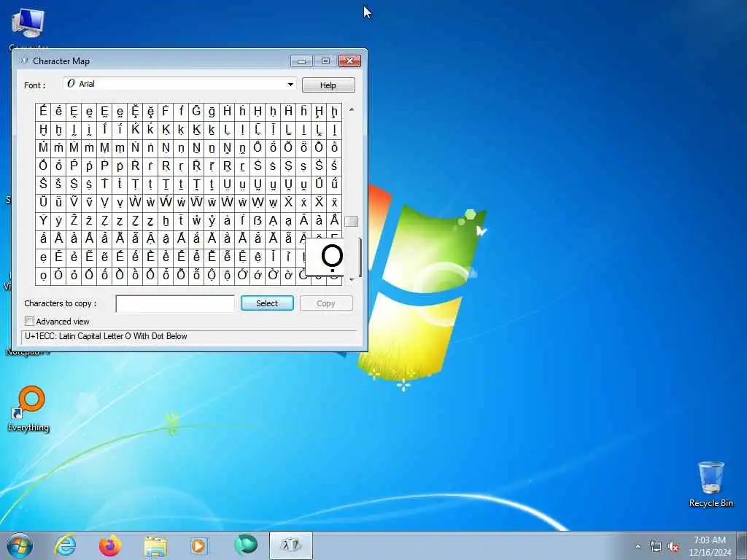Choose the Ṙ cell, capital R with dot above
The image size is (747, 560).
point(135,166)
